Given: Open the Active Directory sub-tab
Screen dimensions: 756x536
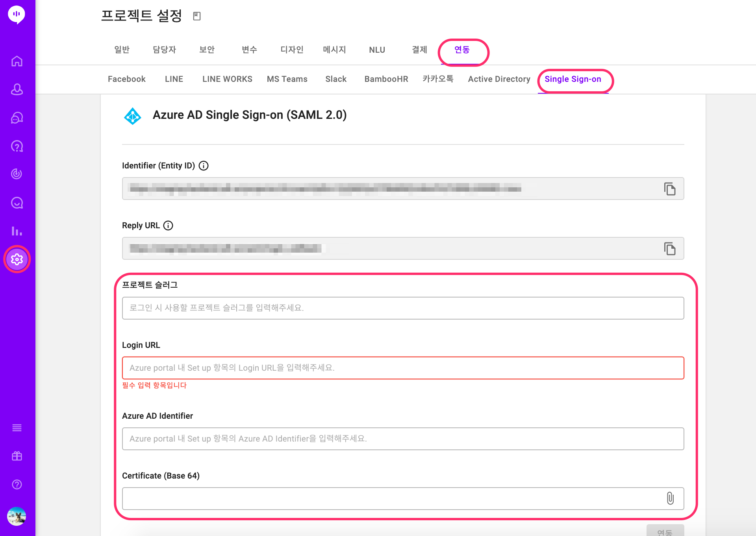Looking at the screenshot, I should coord(499,79).
